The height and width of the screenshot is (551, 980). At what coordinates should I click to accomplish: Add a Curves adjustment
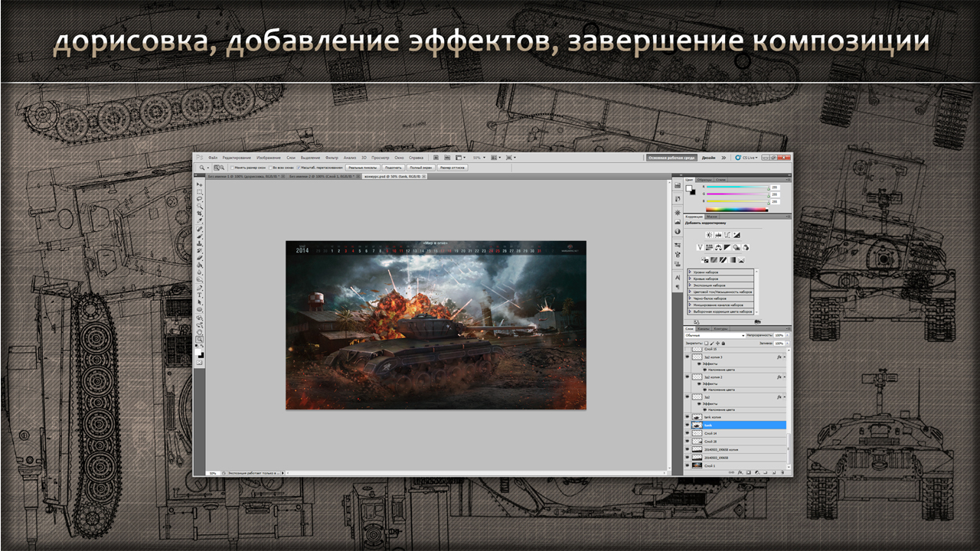(727, 235)
